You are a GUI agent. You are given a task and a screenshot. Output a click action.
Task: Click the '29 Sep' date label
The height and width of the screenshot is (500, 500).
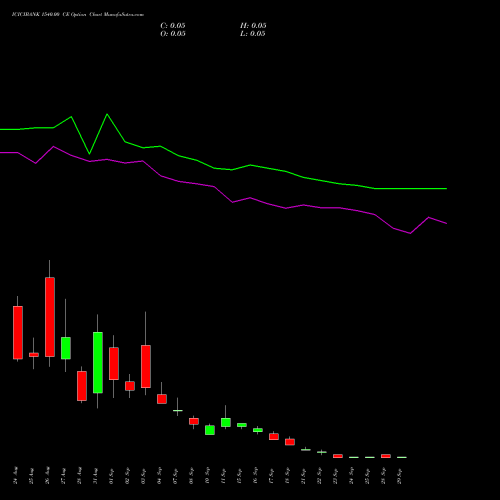click(x=400, y=476)
